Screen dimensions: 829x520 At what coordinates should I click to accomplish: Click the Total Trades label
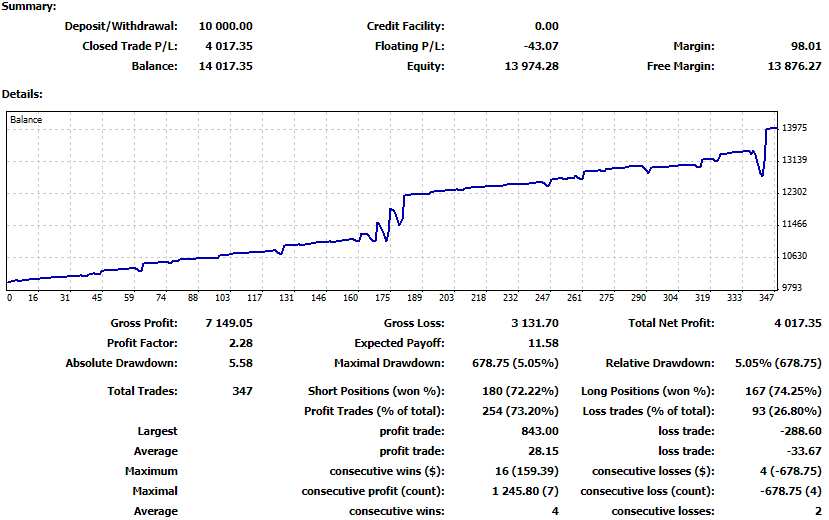pyautogui.click(x=142, y=391)
